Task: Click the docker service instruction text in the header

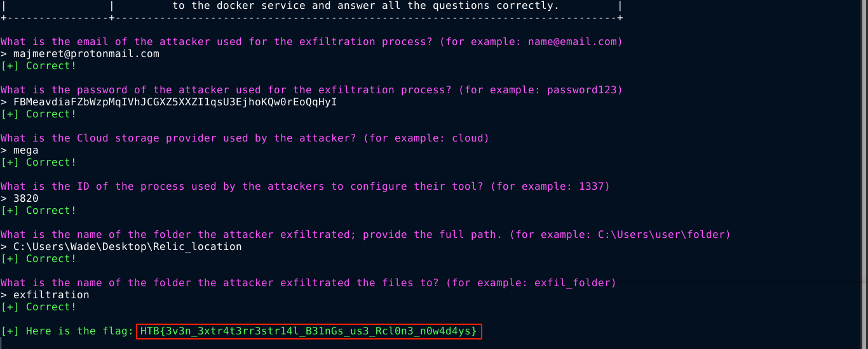Action: coord(365,6)
